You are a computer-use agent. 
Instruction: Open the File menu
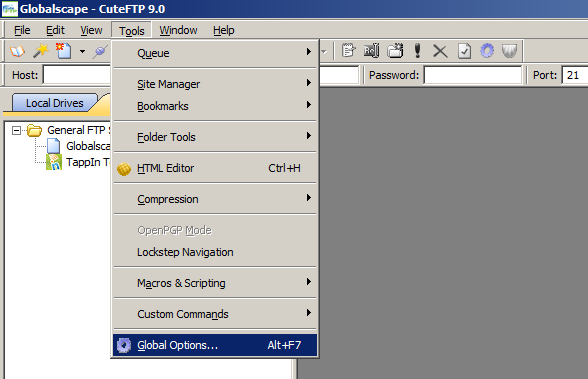[x=22, y=30]
